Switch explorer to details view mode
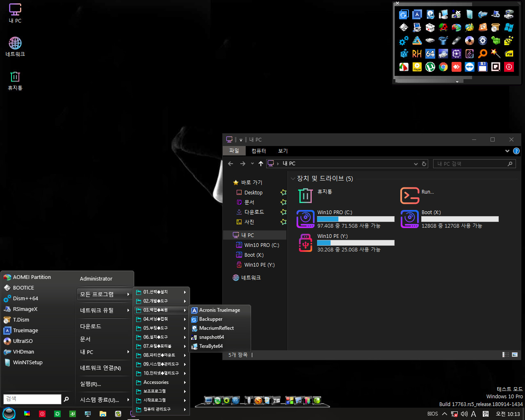This screenshot has width=525, height=420. click(506, 355)
